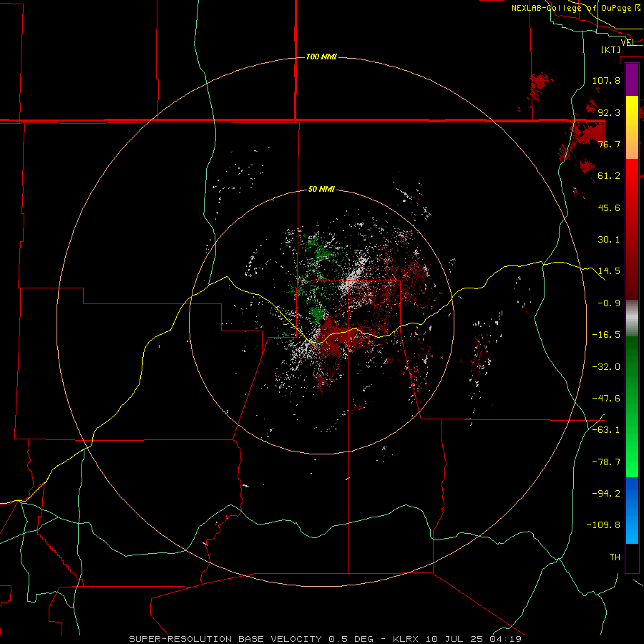Click the -0.9 velocity scale value
644x644 pixels.
click(609, 303)
